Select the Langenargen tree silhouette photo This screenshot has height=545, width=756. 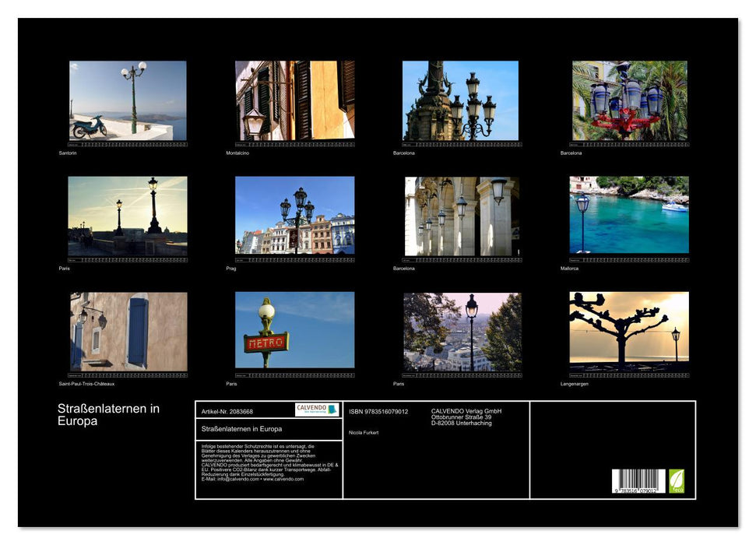[x=629, y=330]
